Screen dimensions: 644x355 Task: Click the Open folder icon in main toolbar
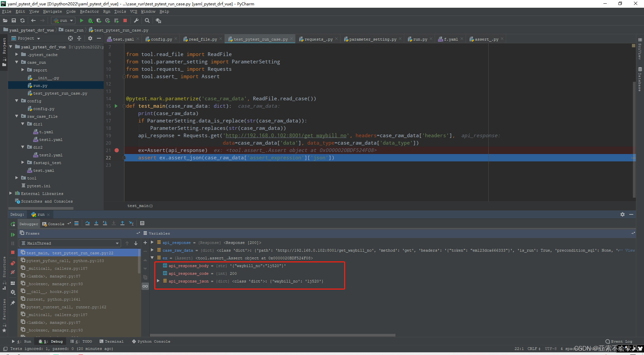[5, 21]
